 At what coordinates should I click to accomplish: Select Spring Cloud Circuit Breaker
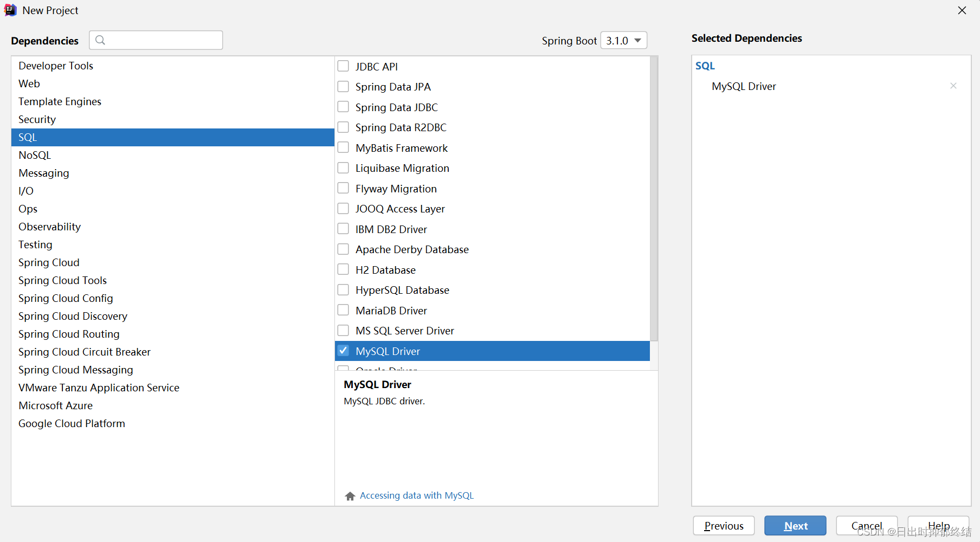pyautogui.click(x=172, y=352)
